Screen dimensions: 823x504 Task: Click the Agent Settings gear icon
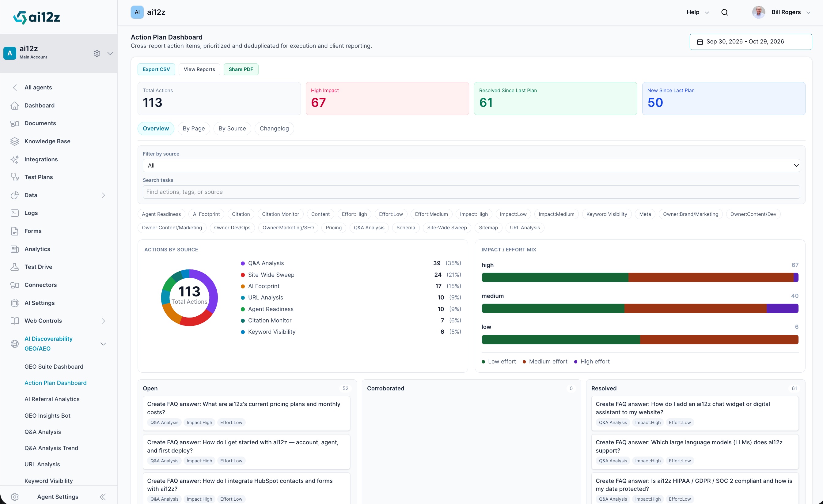pos(15,497)
